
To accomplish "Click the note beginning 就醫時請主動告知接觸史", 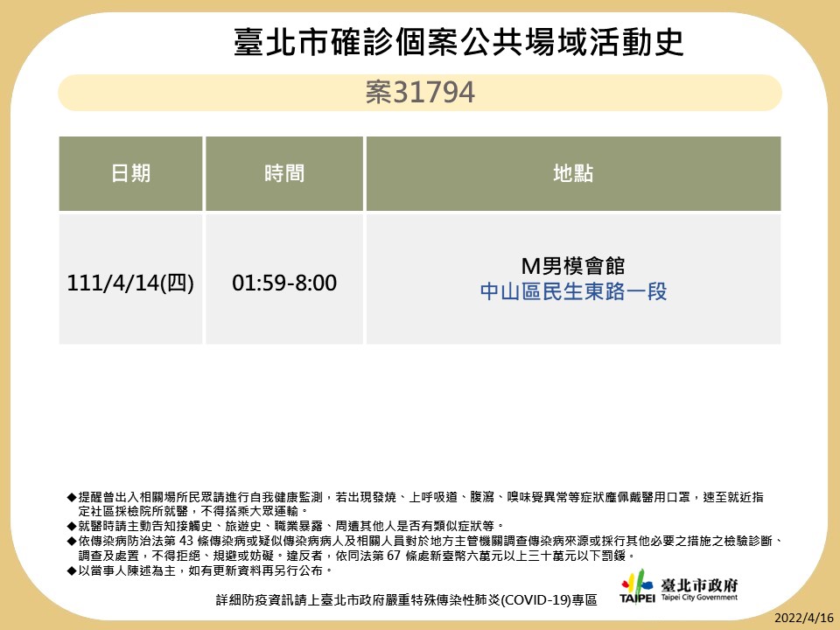I will click(x=286, y=526).
